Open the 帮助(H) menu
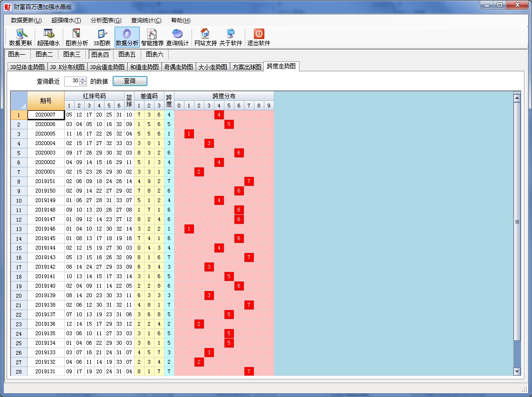Screen dimensions: 532x397 pos(181,20)
